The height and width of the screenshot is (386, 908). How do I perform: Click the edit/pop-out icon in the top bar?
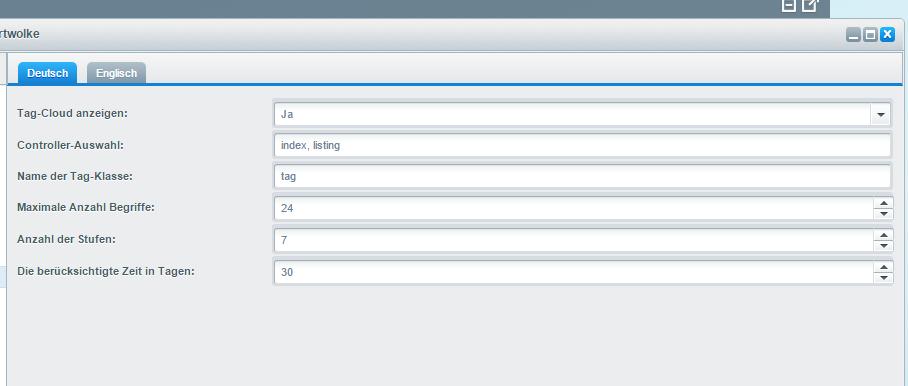[x=810, y=5]
